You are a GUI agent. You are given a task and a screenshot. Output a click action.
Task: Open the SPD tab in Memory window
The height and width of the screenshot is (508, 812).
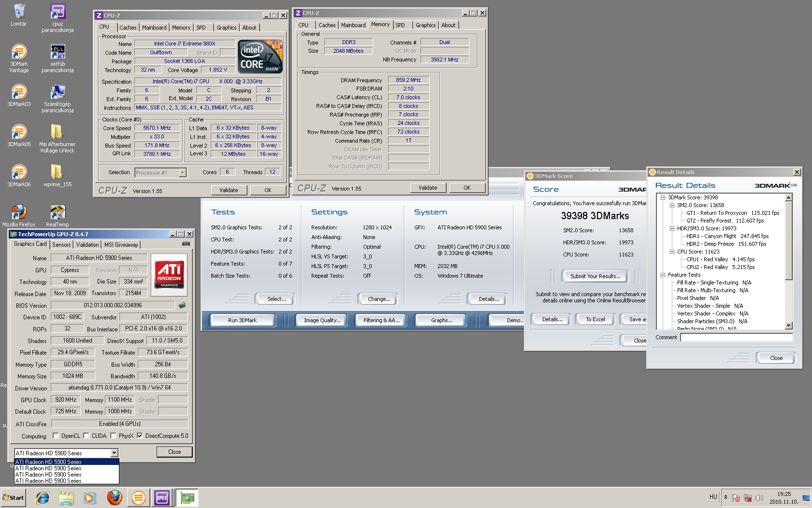(x=400, y=25)
